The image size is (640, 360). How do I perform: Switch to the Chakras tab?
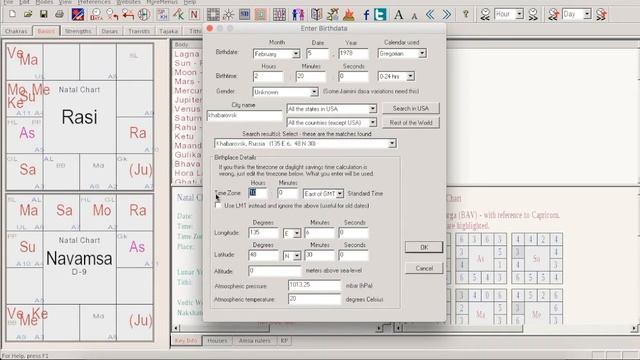point(16,31)
